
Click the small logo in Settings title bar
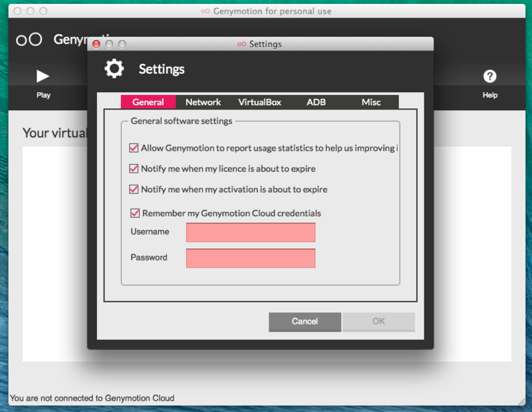click(x=241, y=44)
